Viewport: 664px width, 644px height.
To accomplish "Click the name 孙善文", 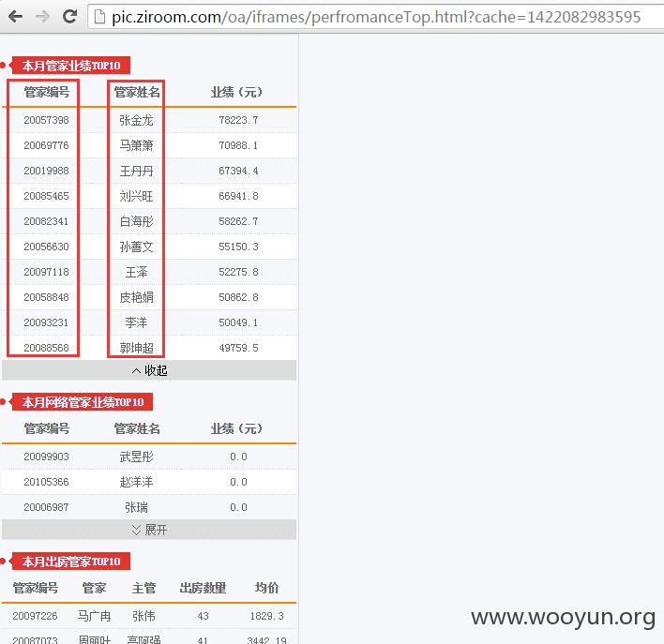I will pyautogui.click(x=136, y=247).
